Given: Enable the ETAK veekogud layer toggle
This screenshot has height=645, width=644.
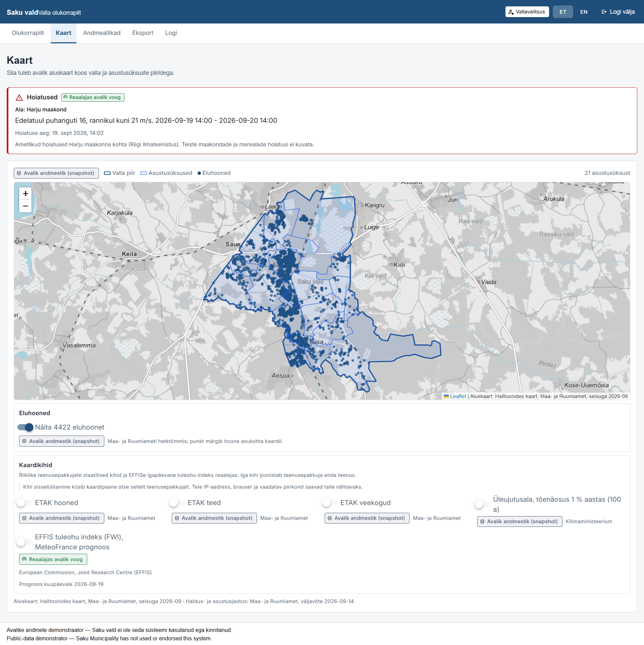Looking at the screenshot, I should point(330,502).
